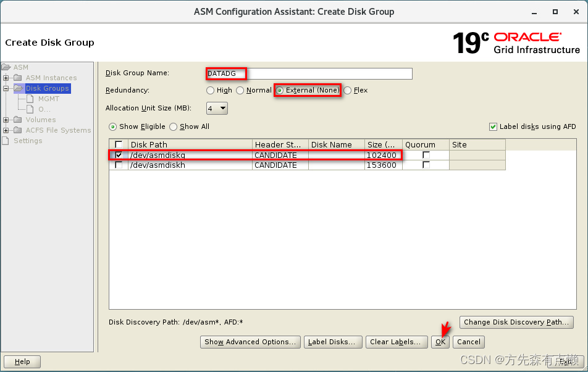Toggle Quorum checkbox for /dev/asmdiskg

point(426,155)
